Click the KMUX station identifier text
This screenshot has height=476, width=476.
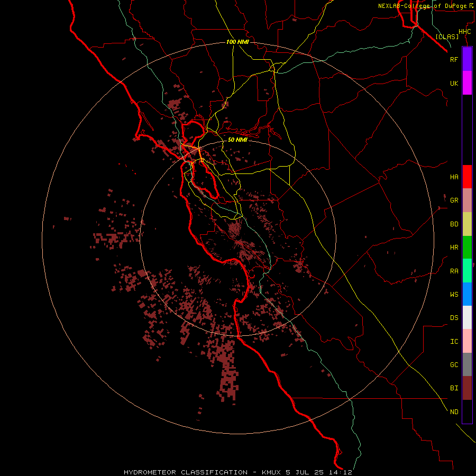[x=272, y=472]
